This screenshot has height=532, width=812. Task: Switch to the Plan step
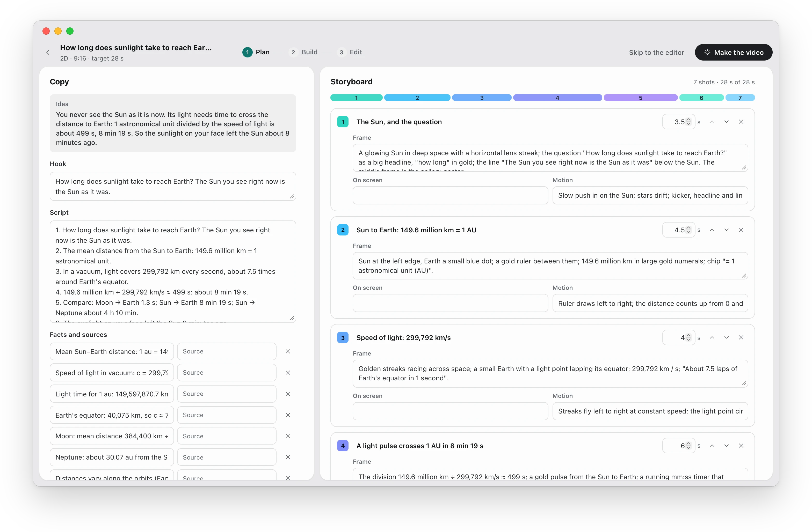point(256,52)
